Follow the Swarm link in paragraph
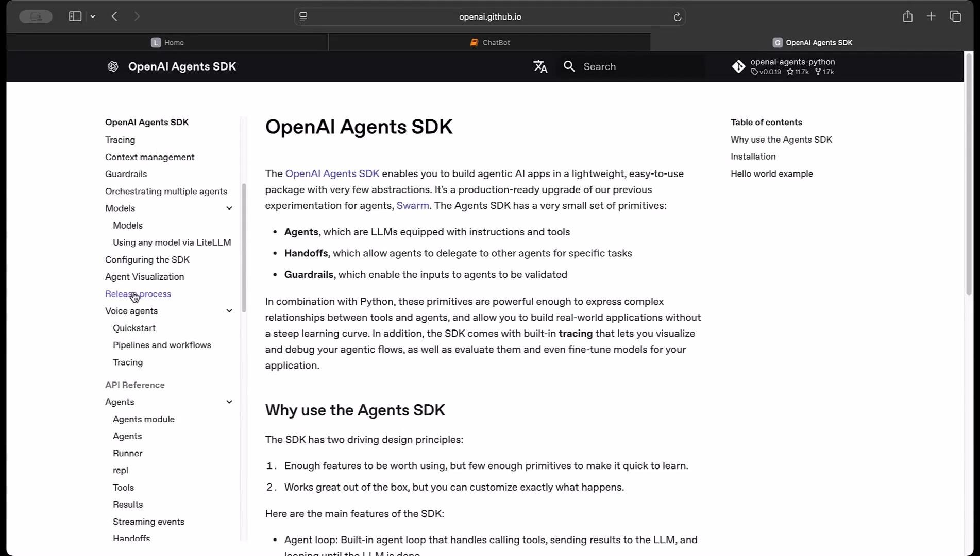980x556 pixels. coord(413,205)
